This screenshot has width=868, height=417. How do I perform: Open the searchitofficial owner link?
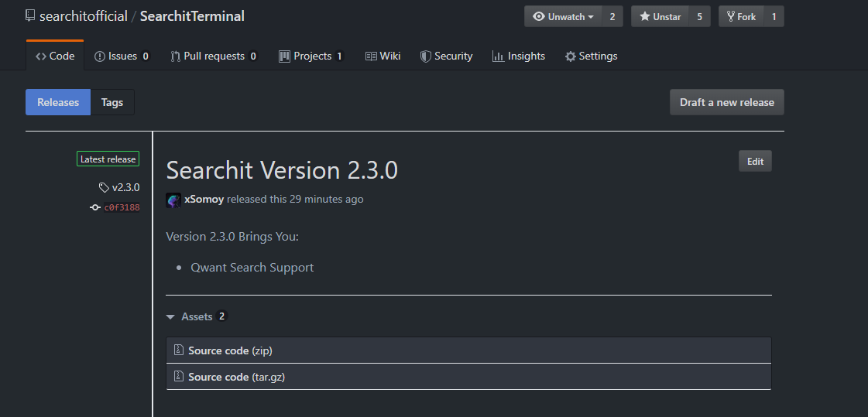coord(84,16)
